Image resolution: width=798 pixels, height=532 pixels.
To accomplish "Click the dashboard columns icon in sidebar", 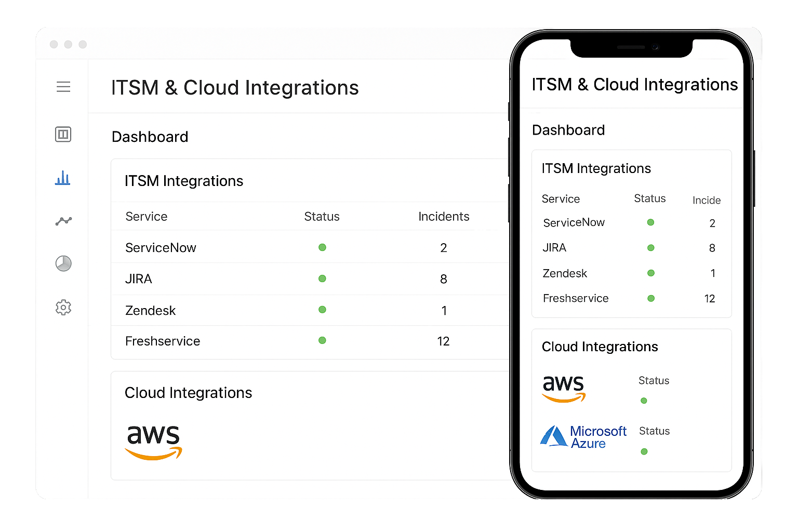I will (63, 135).
